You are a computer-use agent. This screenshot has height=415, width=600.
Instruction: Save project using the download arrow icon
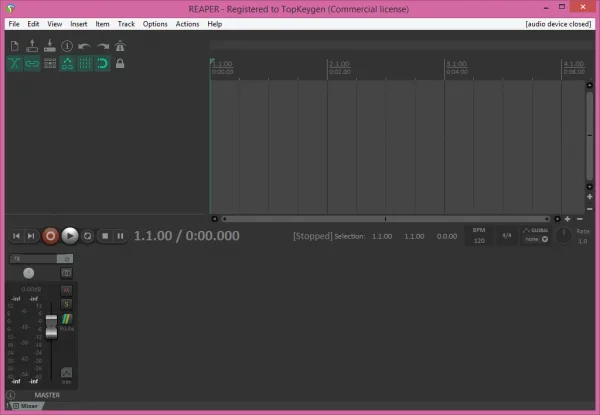point(49,46)
